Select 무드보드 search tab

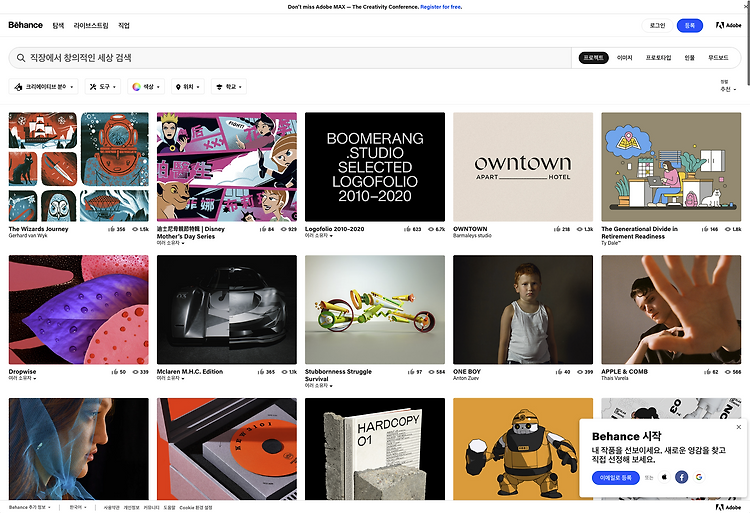(718, 58)
